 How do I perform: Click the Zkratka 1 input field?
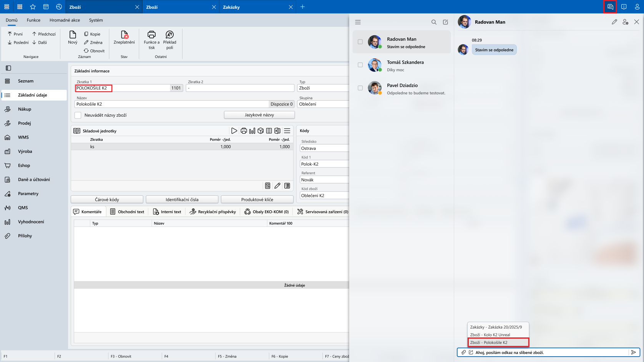coord(123,88)
